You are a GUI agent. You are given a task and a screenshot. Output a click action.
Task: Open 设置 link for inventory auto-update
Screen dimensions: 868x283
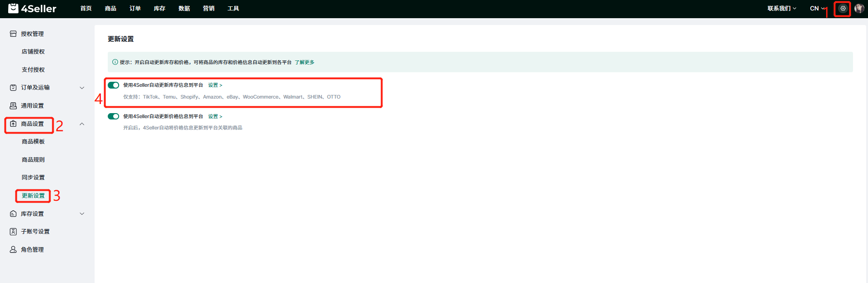tap(215, 85)
